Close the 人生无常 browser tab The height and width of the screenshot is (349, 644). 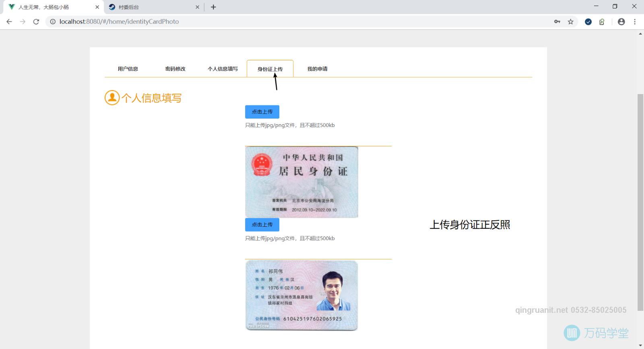97,7
